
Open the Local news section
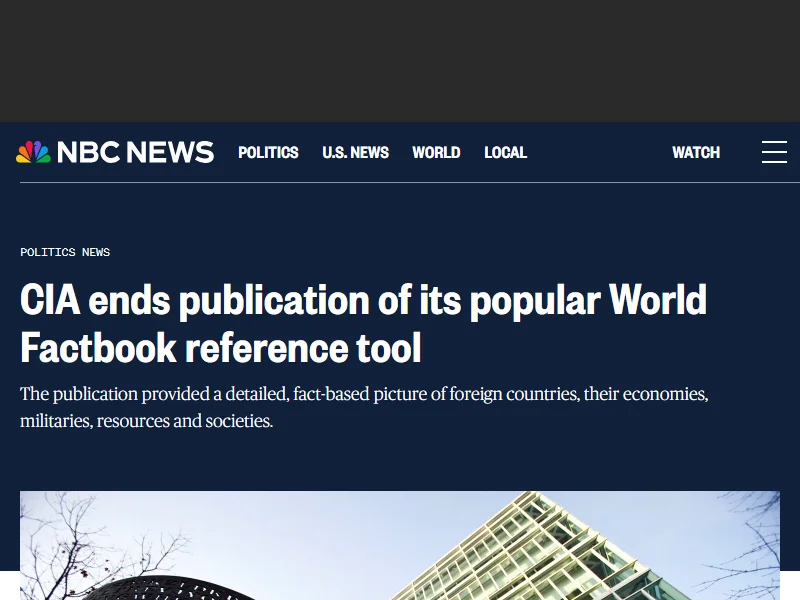coord(505,152)
